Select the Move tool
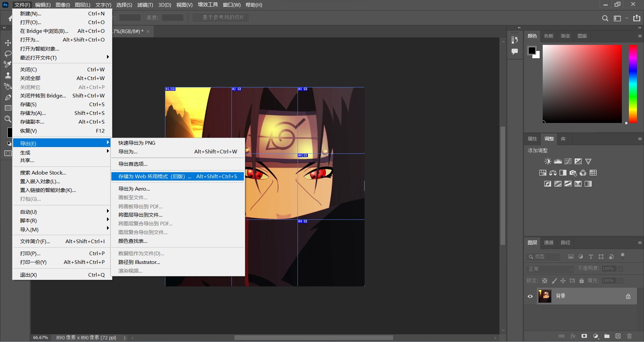The image size is (644, 342). point(8,43)
